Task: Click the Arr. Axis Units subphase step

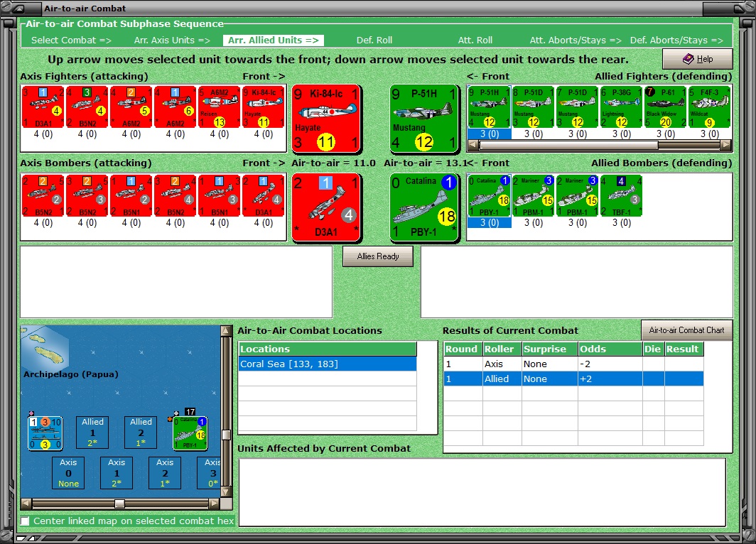Action: click(172, 40)
